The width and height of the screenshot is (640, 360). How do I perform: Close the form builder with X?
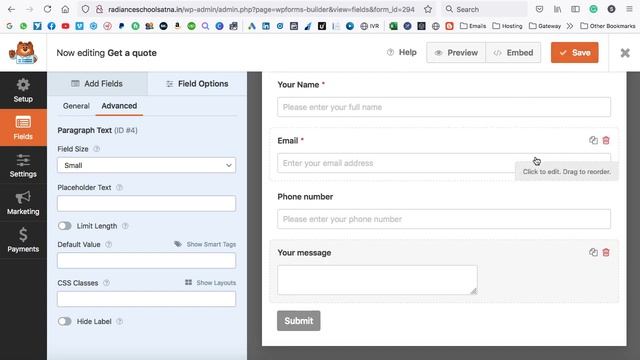tap(625, 53)
